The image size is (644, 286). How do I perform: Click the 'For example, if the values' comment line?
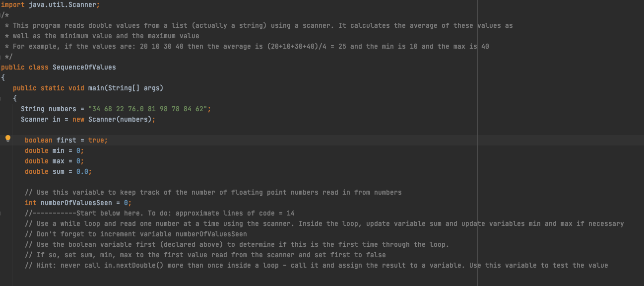click(247, 46)
